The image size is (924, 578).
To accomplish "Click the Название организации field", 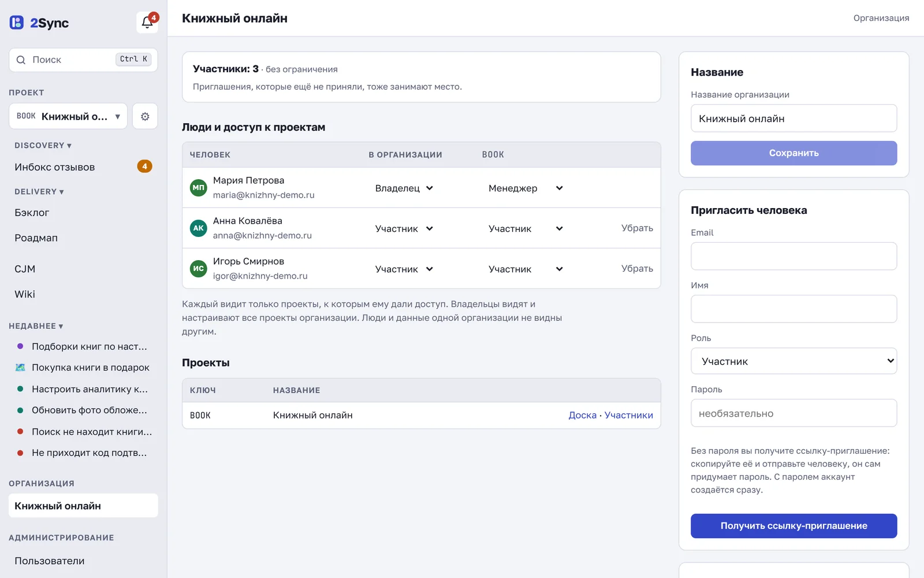I will click(793, 118).
